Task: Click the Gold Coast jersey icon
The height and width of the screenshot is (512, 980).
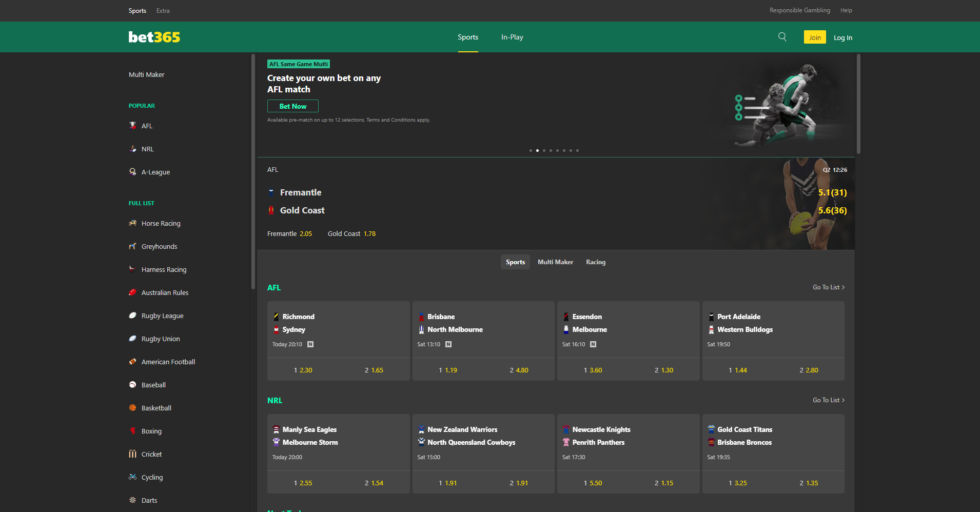Action: (271, 210)
